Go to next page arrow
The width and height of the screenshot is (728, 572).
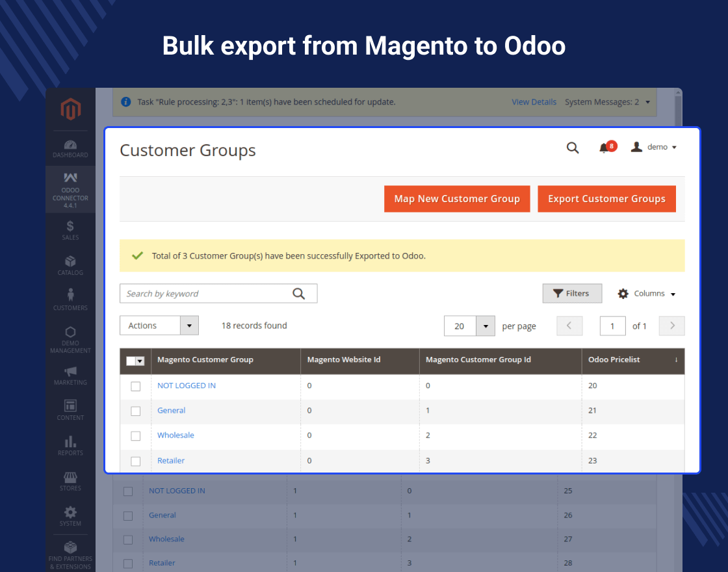coord(672,326)
